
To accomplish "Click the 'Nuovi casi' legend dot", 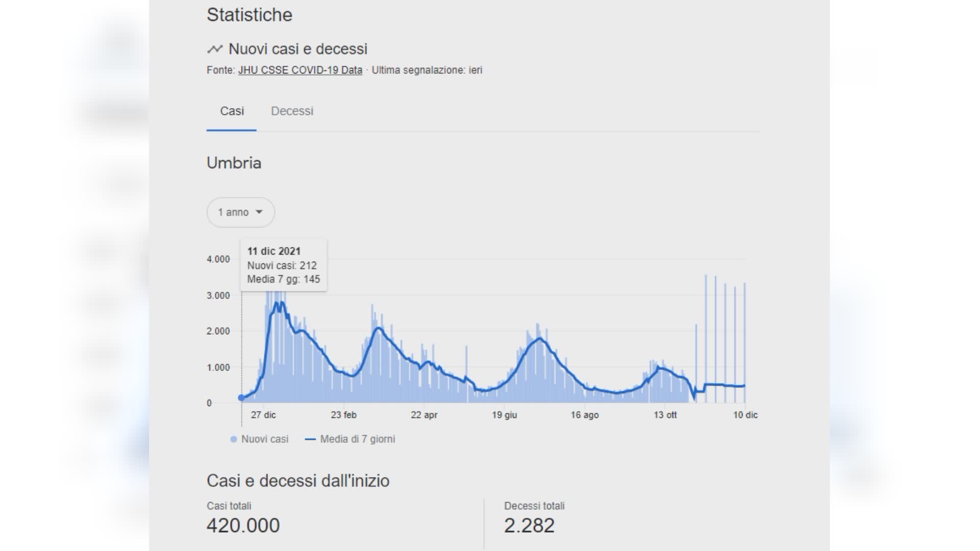I will (233, 439).
